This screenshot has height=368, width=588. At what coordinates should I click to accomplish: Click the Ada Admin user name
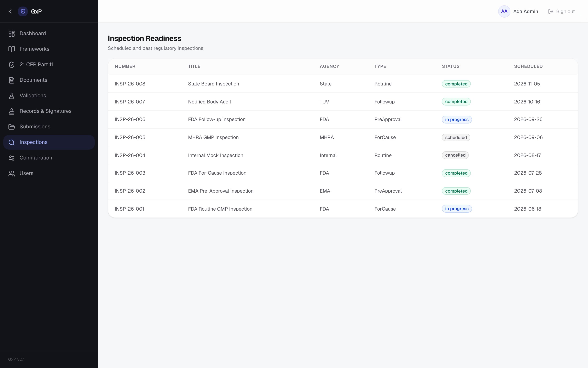(x=526, y=11)
